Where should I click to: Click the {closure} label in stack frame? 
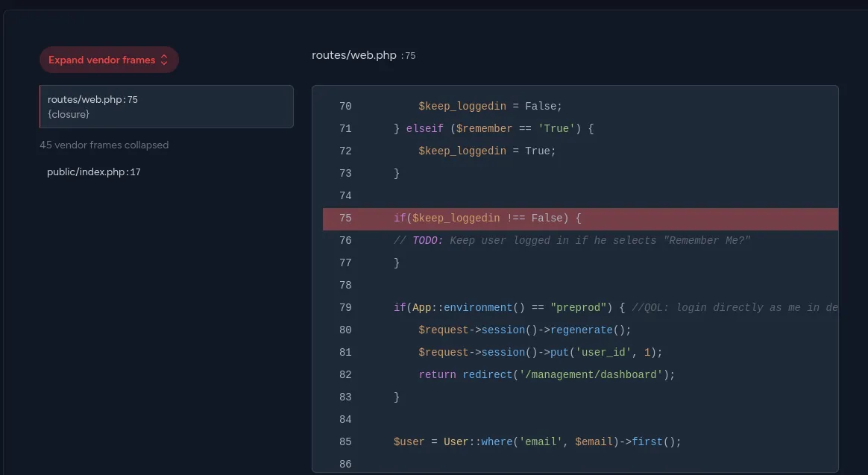pos(69,115)
